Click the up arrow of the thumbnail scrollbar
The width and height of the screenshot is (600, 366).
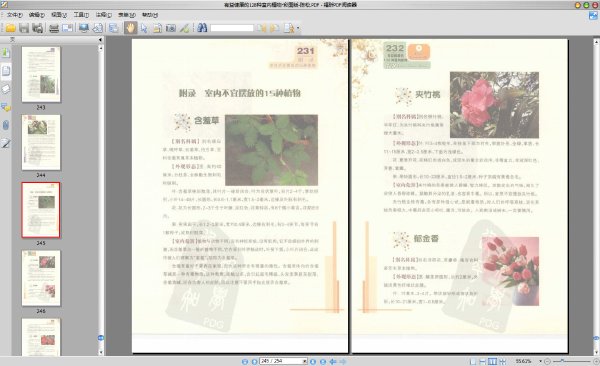101,48
